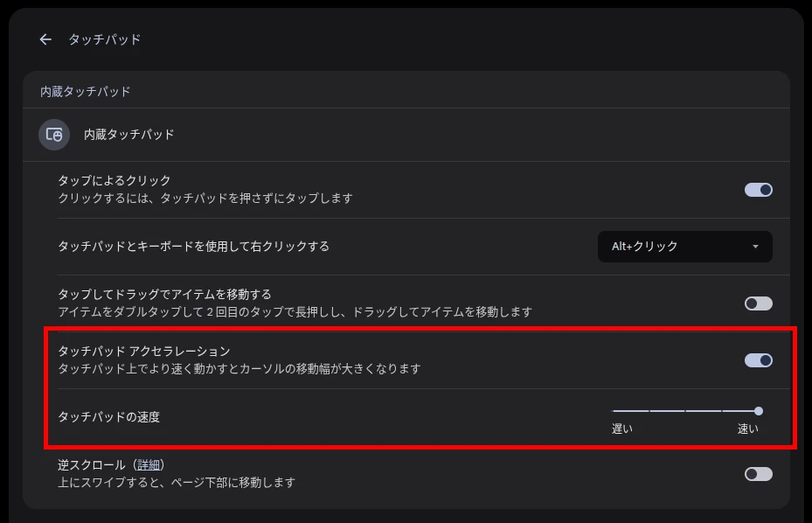
Task: Click the 内蔵タッチパッド device name row
Action: coord(406,135)
